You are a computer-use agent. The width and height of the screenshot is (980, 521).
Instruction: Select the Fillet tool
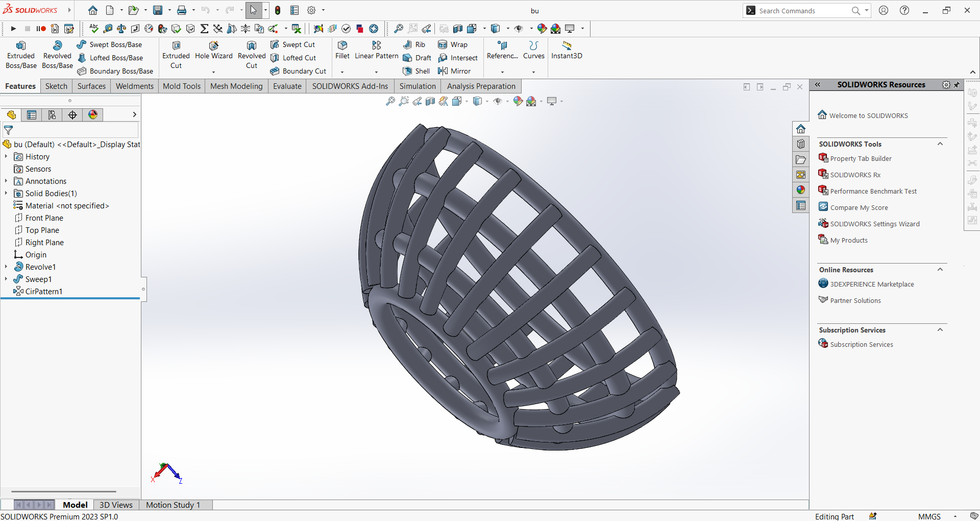tap(342, 50)
